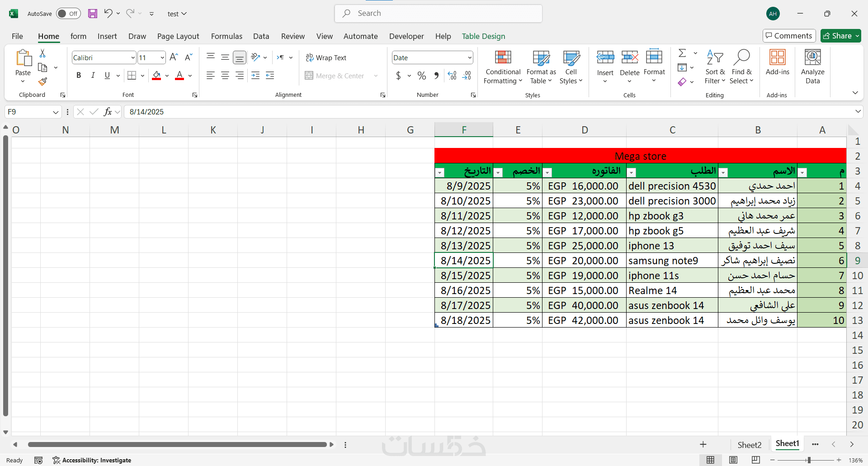Click the Find & Select button

pyautogui.click(x=742, y=67)
